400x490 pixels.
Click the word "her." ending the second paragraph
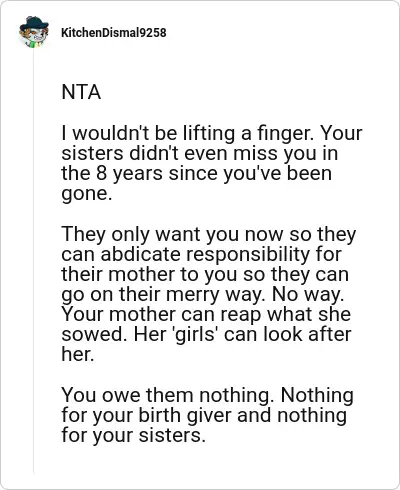(x=78, y=354)
